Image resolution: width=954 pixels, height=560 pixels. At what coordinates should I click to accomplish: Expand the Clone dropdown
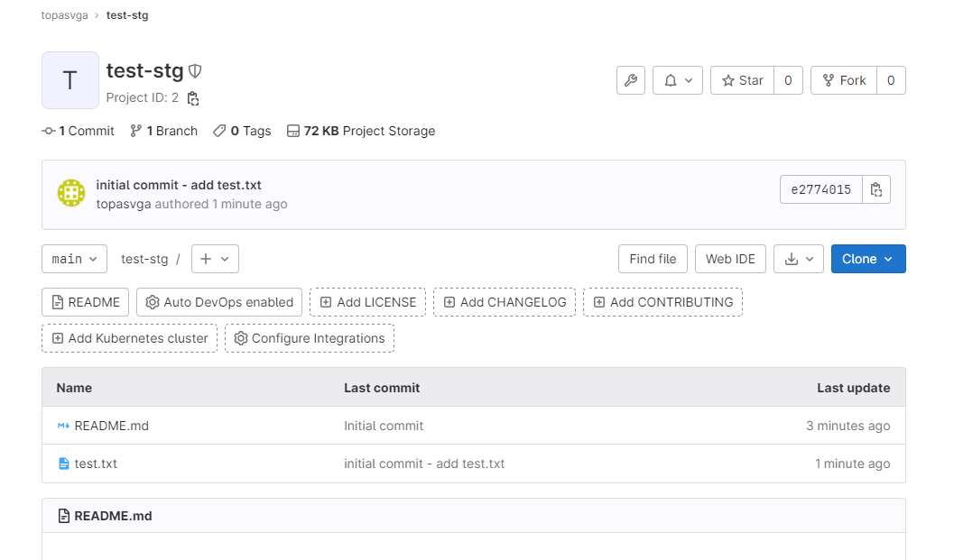(867, 259)
